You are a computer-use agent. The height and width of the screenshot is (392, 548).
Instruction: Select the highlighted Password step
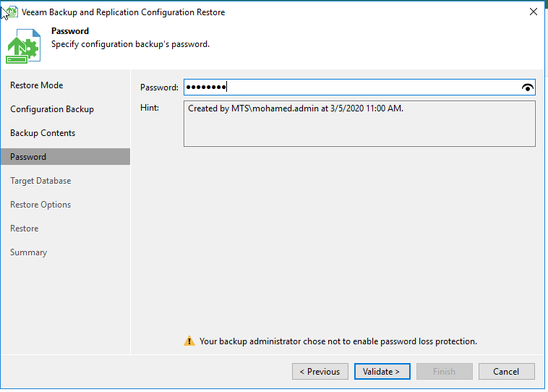coord(28,157)
